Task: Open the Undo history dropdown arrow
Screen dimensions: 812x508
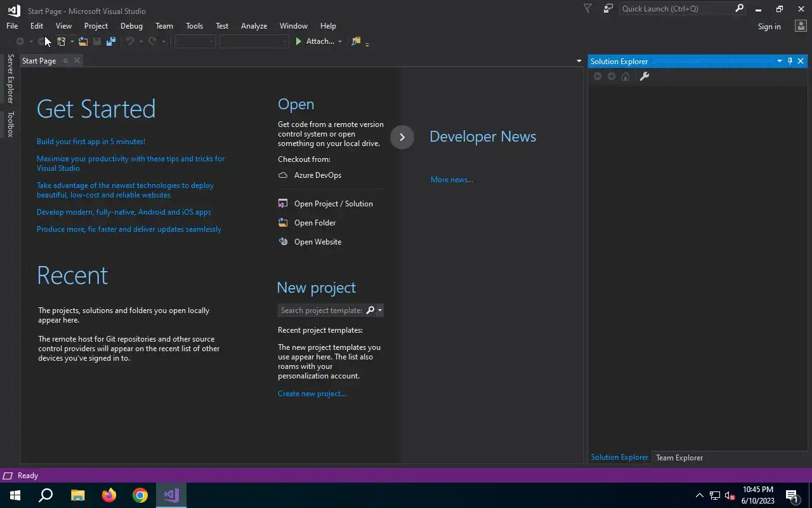Action: (x=141, y=41)
